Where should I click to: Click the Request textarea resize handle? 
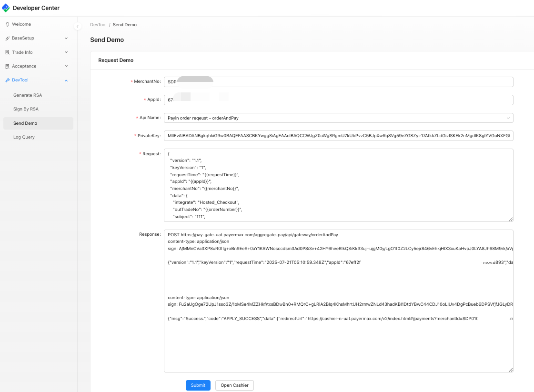point(511,219)
